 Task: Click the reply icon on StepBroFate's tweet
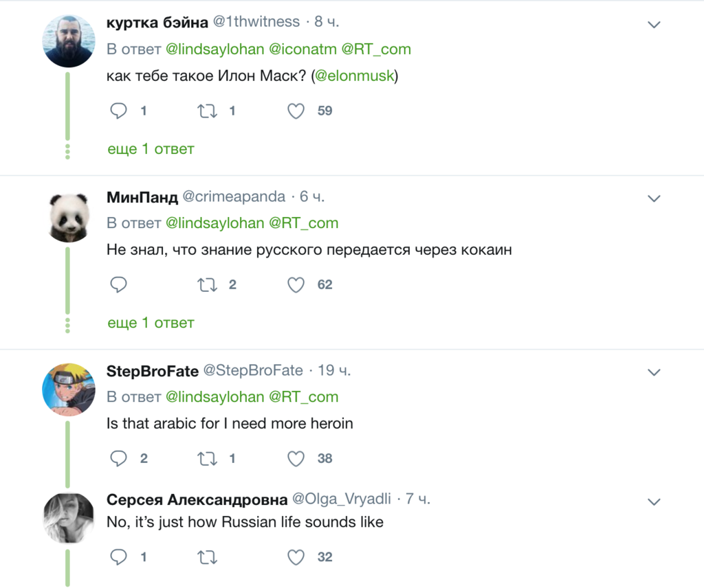pyautogui.click(x=118, y=458)
